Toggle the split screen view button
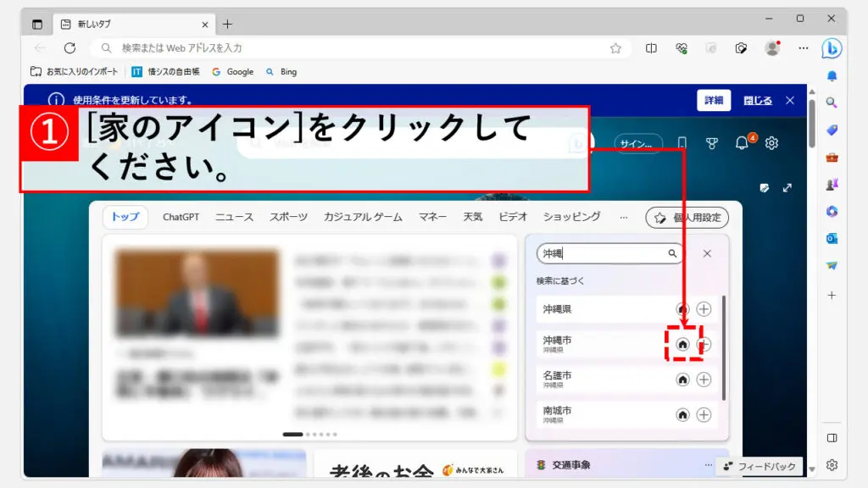 (x=651, y=48)
